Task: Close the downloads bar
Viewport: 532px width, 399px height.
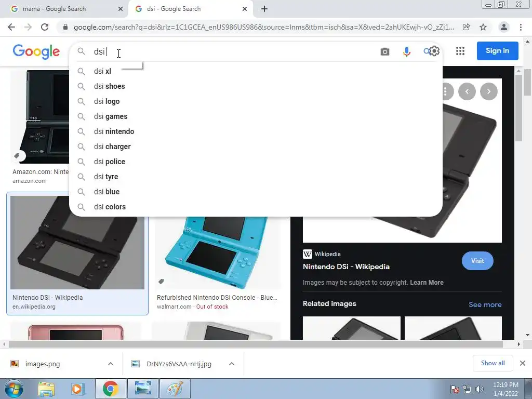Action: click(523, 363)
